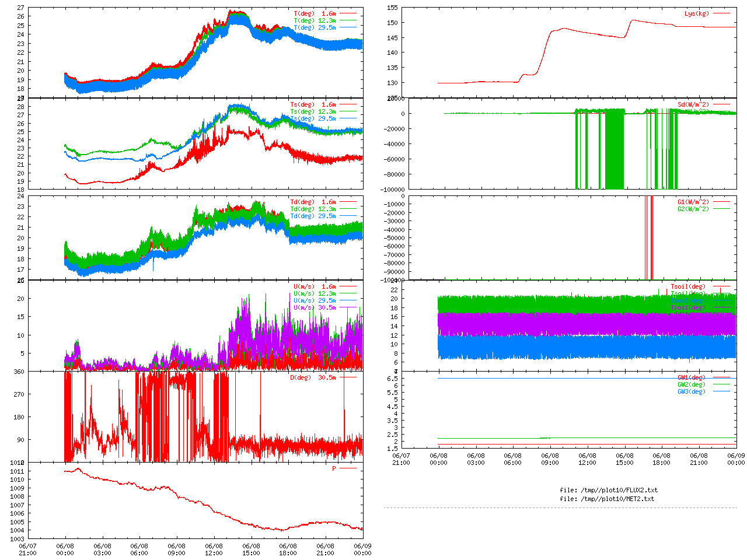The image size is (747, 560).
Task: Click "06/07 21:00" below the pressure plot
Action: pos(27,549)
